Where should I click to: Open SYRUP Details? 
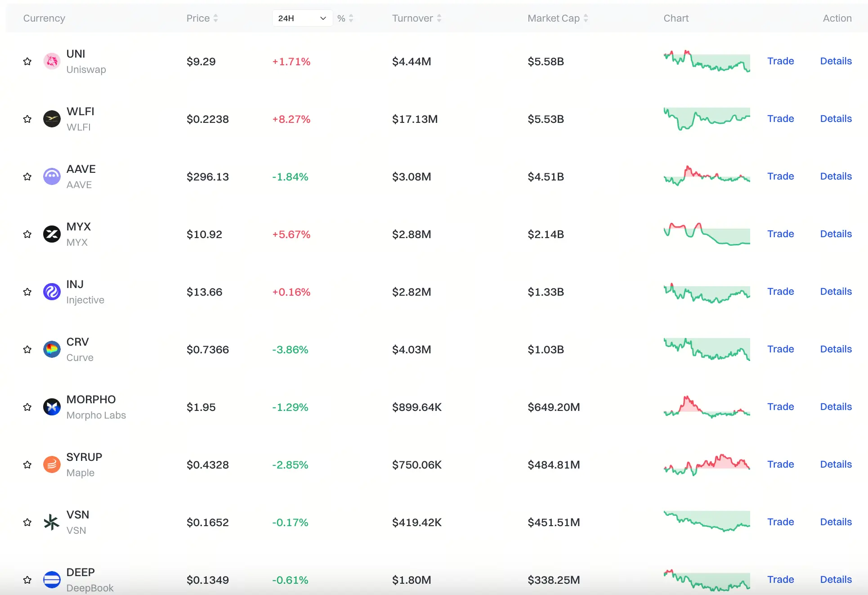click(836, 464)
